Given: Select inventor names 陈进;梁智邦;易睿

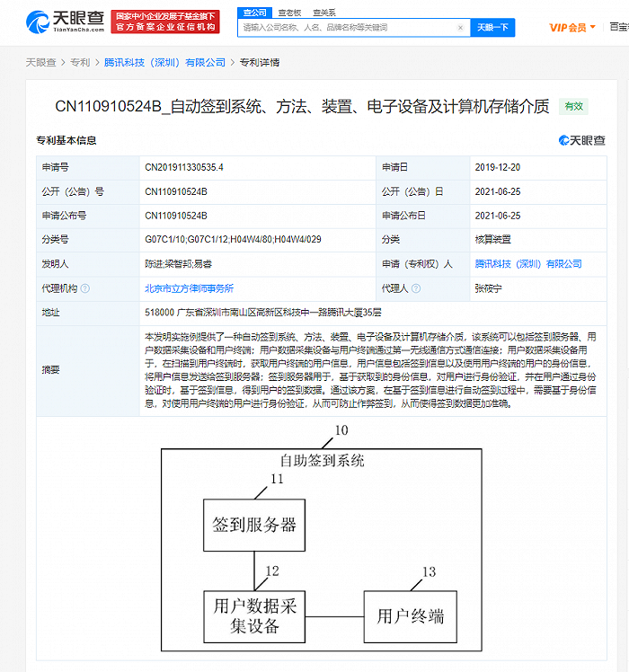Looking at the screenshot, I should tap(179, 264).
